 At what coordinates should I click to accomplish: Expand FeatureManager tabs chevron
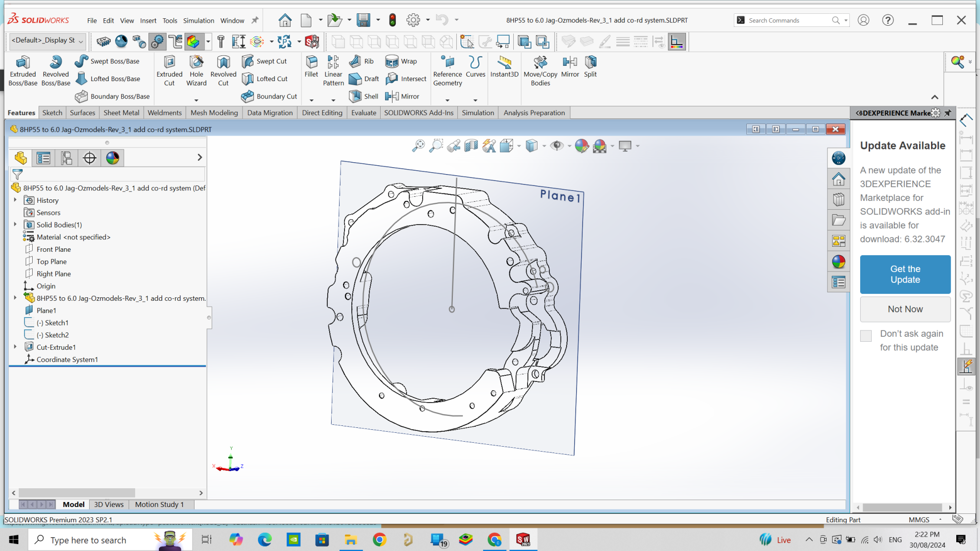click(x=199, y=157)
